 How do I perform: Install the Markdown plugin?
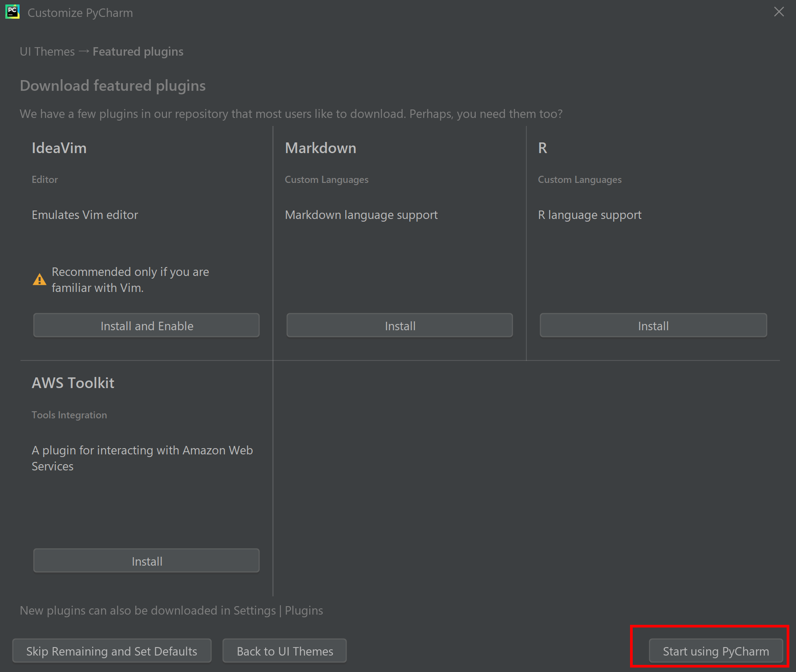pyautogui.click(x=400, y=325)
